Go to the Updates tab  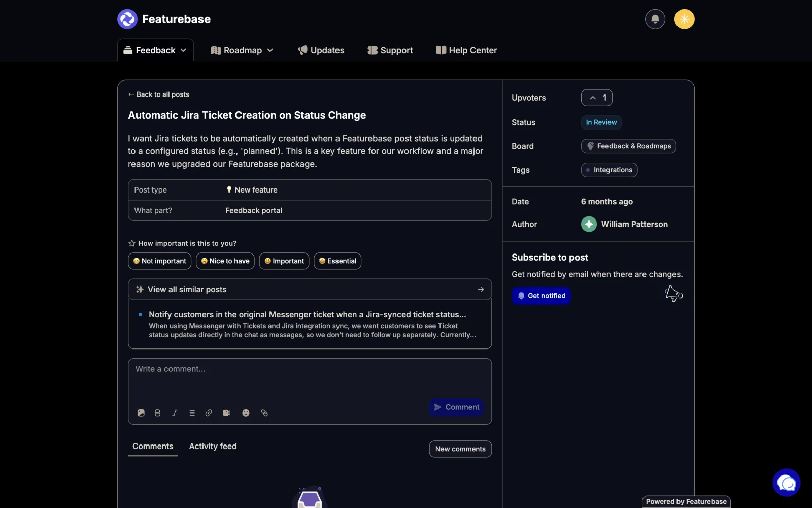coord(321,50)
